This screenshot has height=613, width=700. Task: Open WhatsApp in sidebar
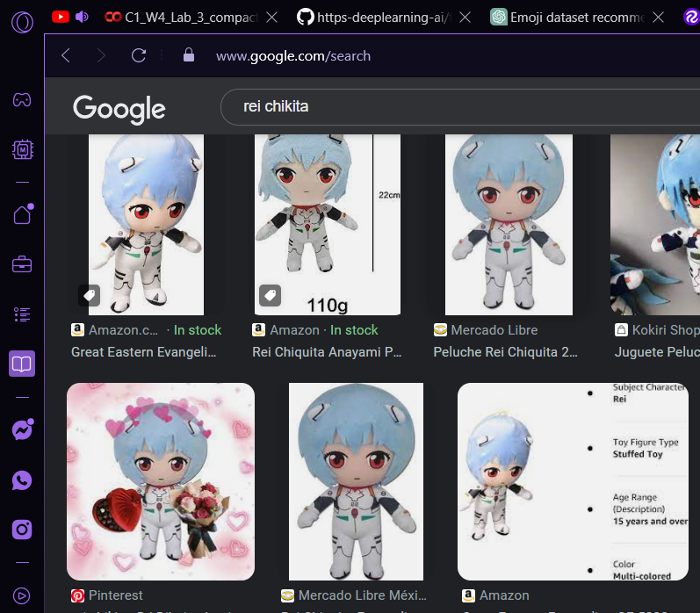tap(22, 480)
